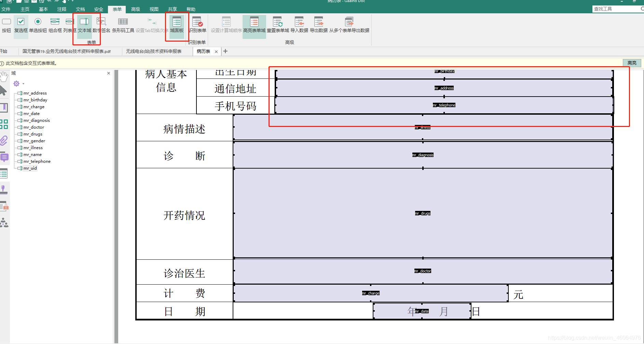Switch to the 共享 ribbon tab

173,9
